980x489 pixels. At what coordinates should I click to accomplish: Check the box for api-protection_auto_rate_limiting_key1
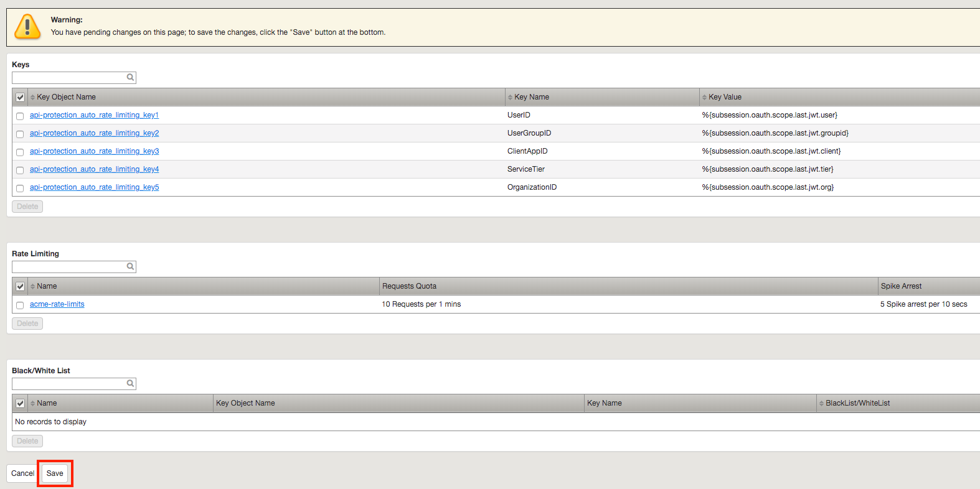20,116
